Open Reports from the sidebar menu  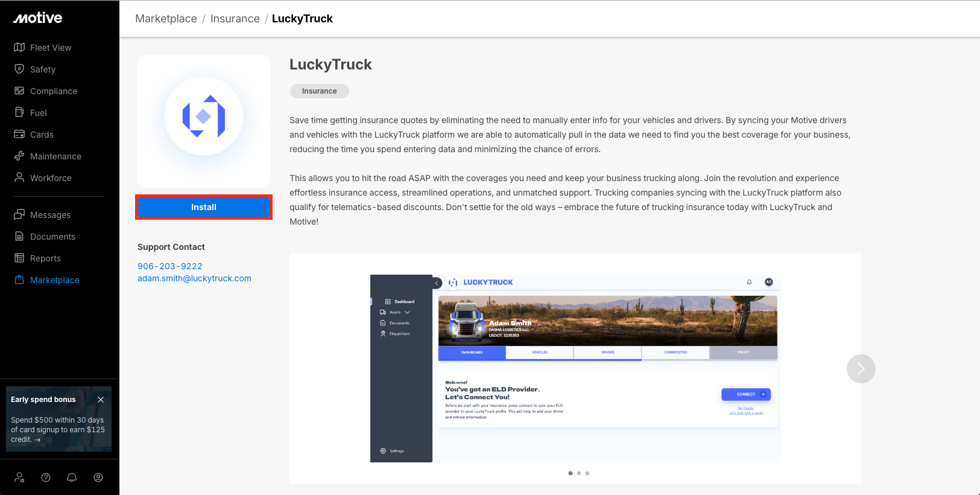coord(45,258)
